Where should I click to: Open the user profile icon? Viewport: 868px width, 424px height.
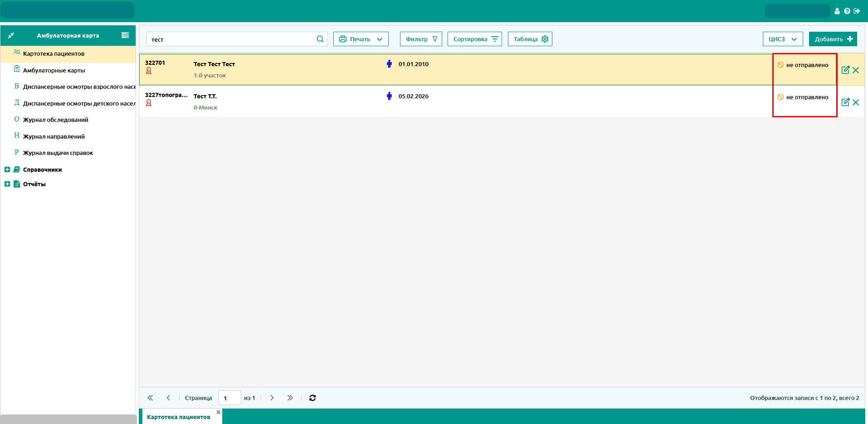click(x=837, y=11)
